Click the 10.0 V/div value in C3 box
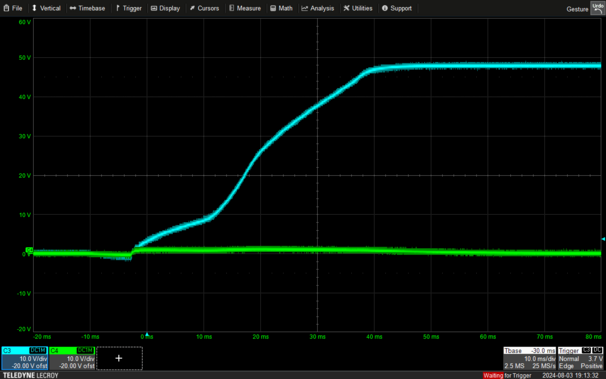This screenshot has width=606, height=379. (33, 359)
